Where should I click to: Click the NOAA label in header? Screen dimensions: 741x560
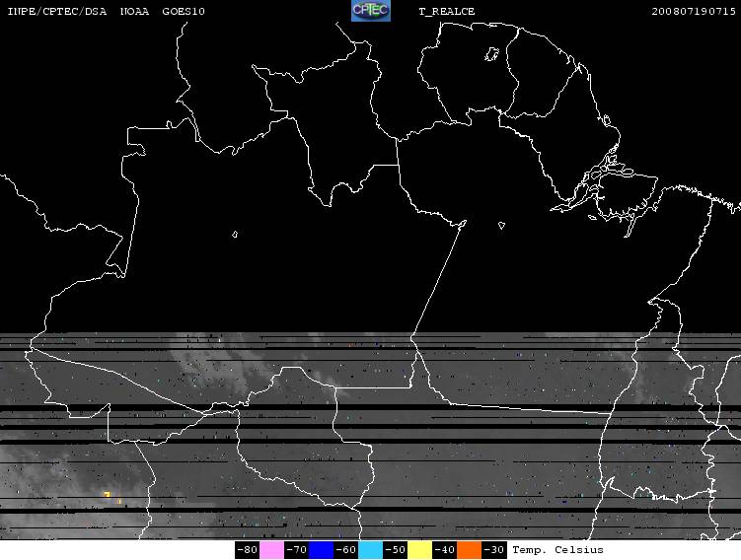click(134, 11)
